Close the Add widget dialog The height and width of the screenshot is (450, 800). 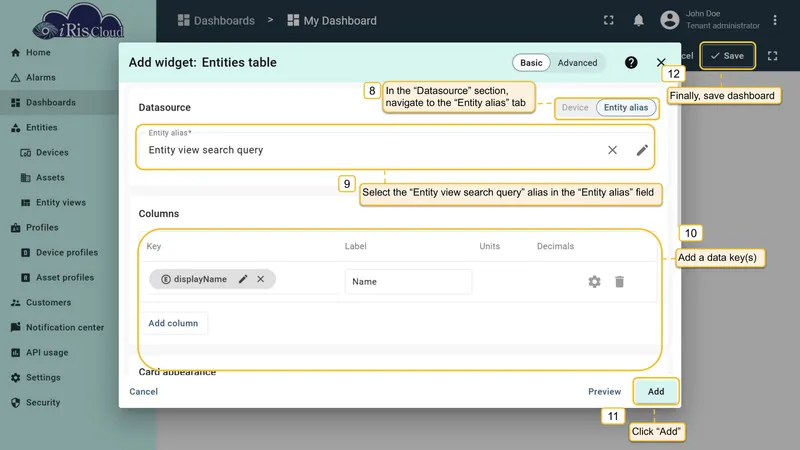[661, 62]
